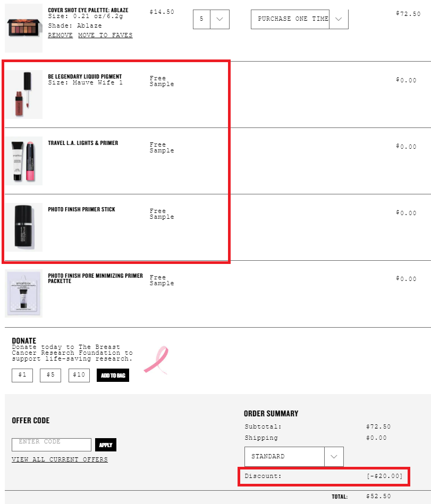Select the $5 donation amount
Viewport: 431px width, 504px height.
tap(50, 375)
